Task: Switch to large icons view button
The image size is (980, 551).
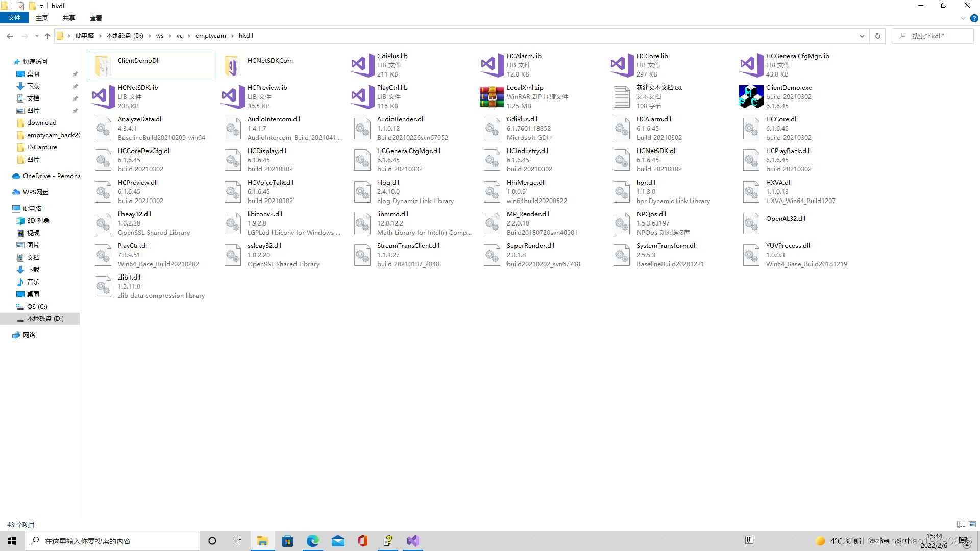Action: coord(972,524)
